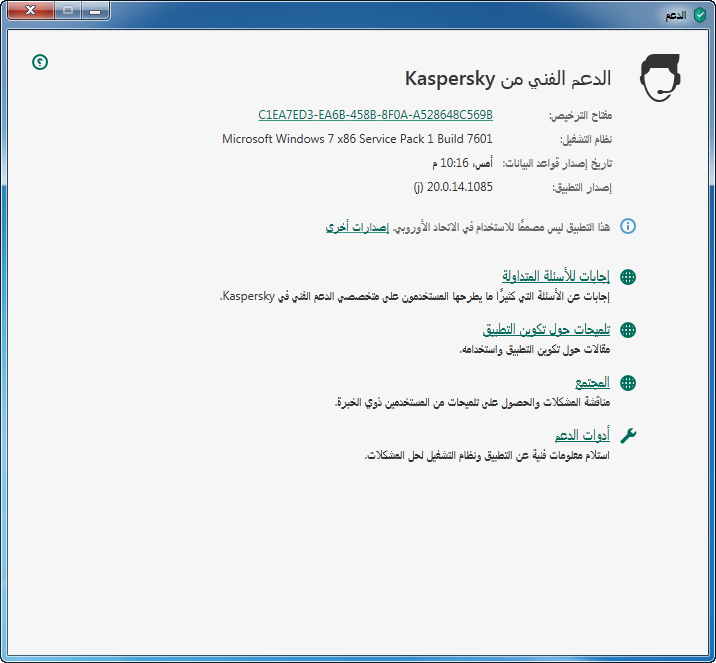This screenshot has width=716, height=663.
Task: Click the Kaspersky الدعم الفني heading
Action: 508,79
